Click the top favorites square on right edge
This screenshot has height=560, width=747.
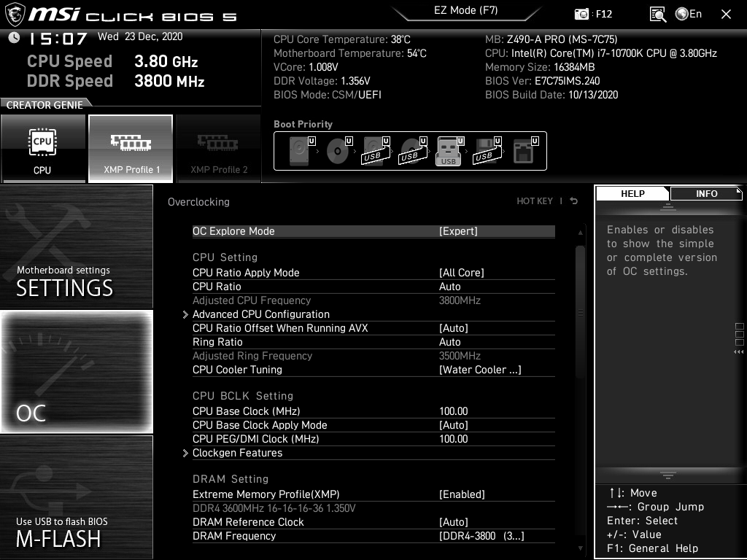tap(740, 327)
